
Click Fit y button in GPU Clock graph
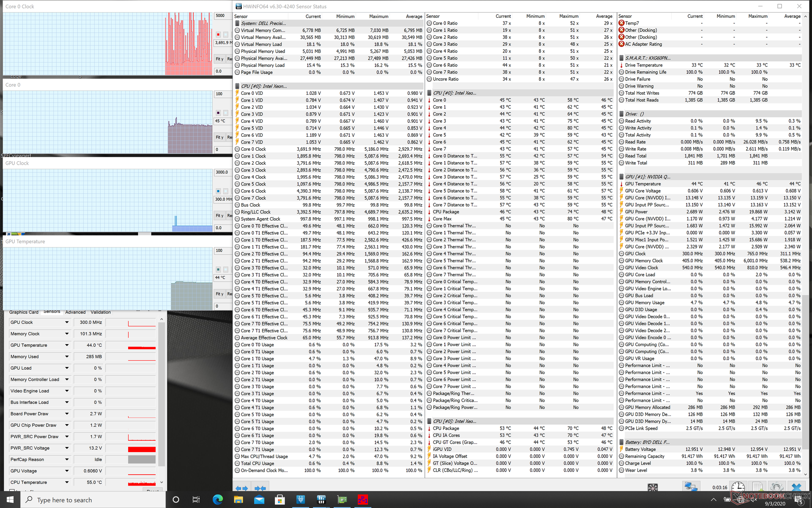tap(219, 215)
